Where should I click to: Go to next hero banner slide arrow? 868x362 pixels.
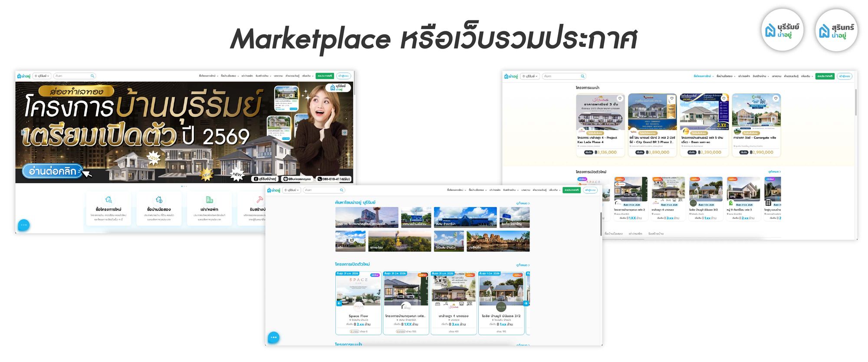click(x=345, y=132)
